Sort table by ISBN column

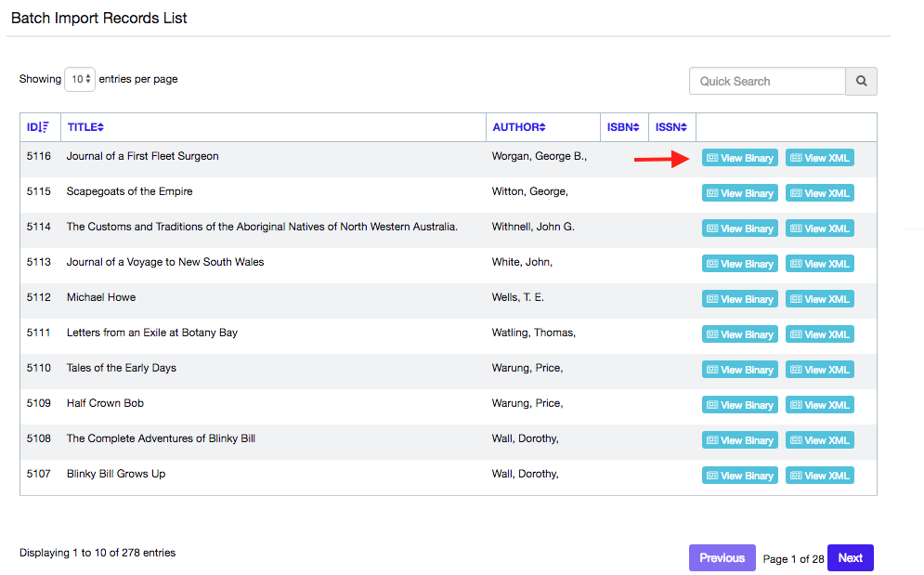coord(624,127)
